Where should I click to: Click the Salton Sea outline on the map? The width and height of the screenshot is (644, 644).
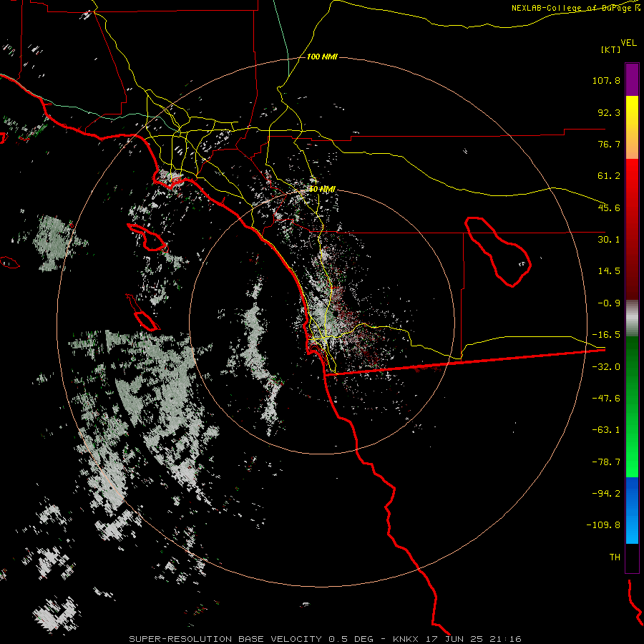498,251
